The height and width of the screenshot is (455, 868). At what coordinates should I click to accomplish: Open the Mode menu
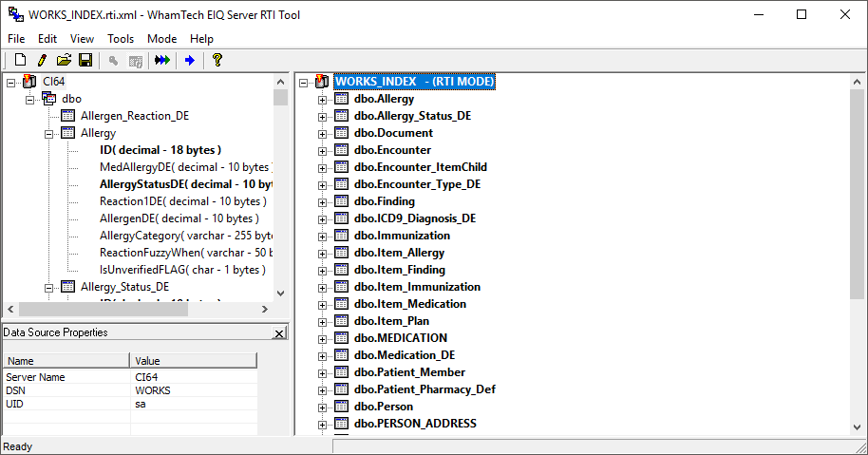[161, 39]
